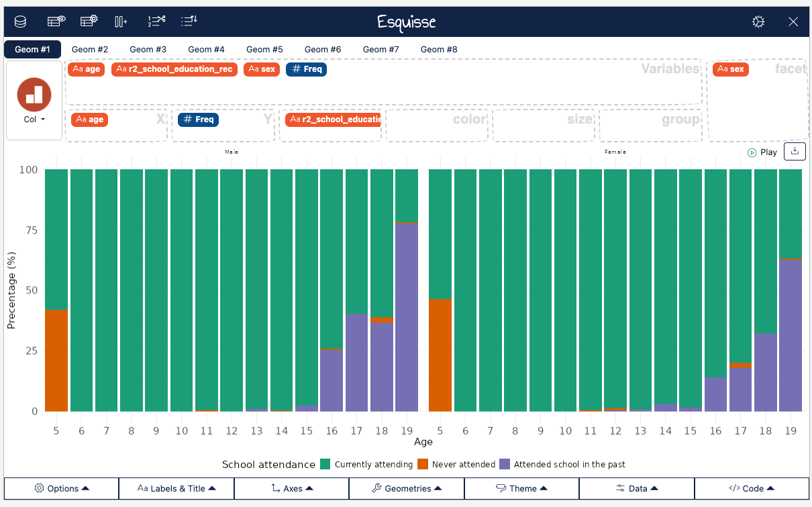Expand the Code panel
This screenshot has height=507, width=812.
pyautogui.click(x=752, y=488)
